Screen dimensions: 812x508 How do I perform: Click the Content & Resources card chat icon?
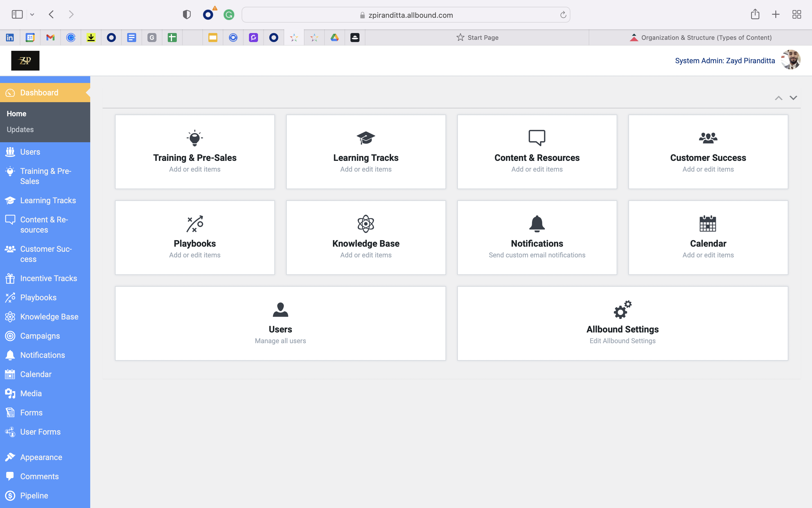pyautogui.click(x=537, y=138)
